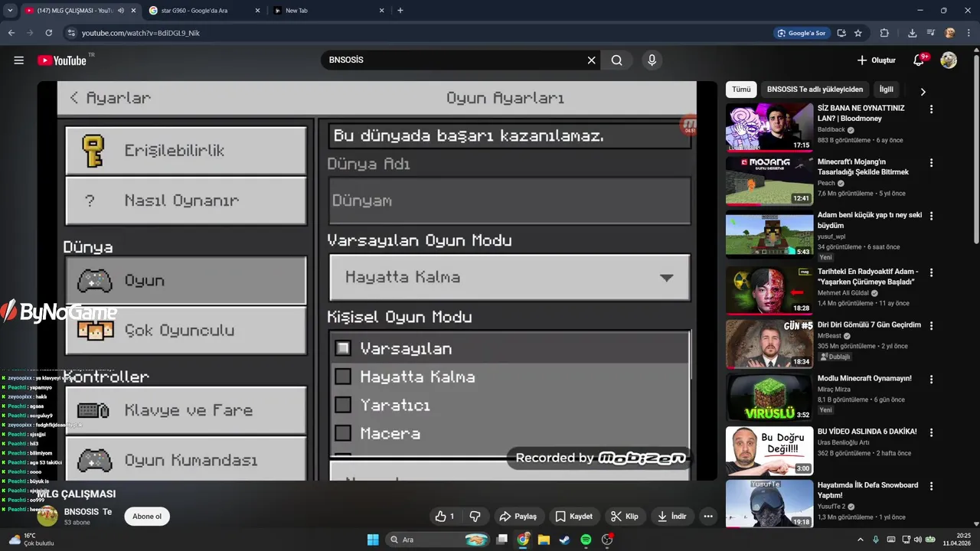
Task: Open File Explorer from the taskbar
Action: (x=544, y=540)
